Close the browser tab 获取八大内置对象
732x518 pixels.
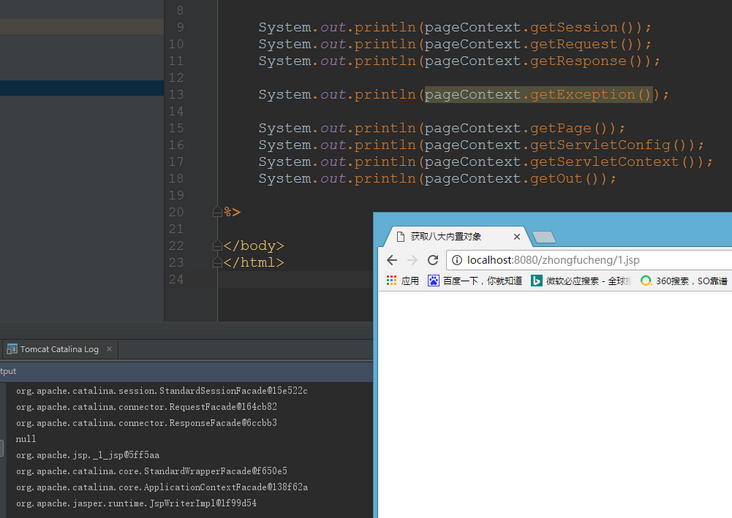pos(517,237)
